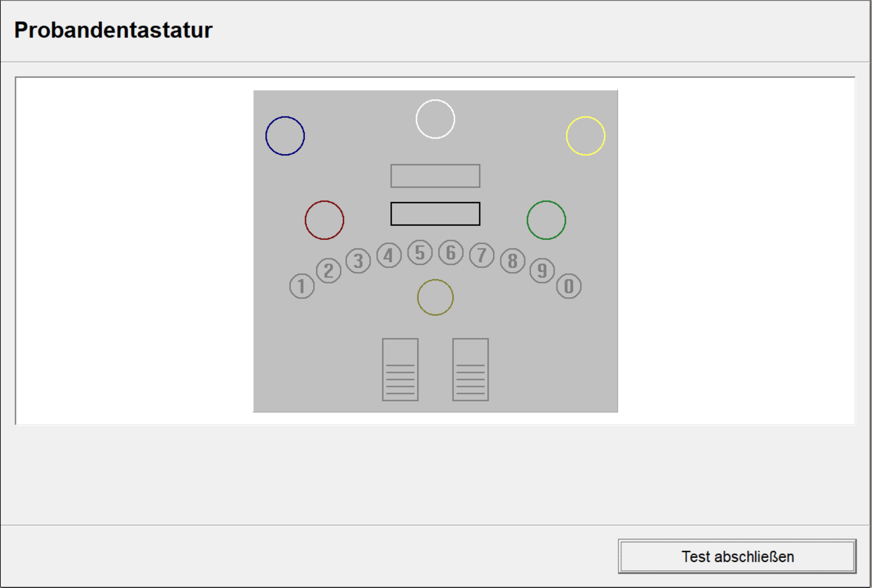Click the number 0 key

point(569,286)
